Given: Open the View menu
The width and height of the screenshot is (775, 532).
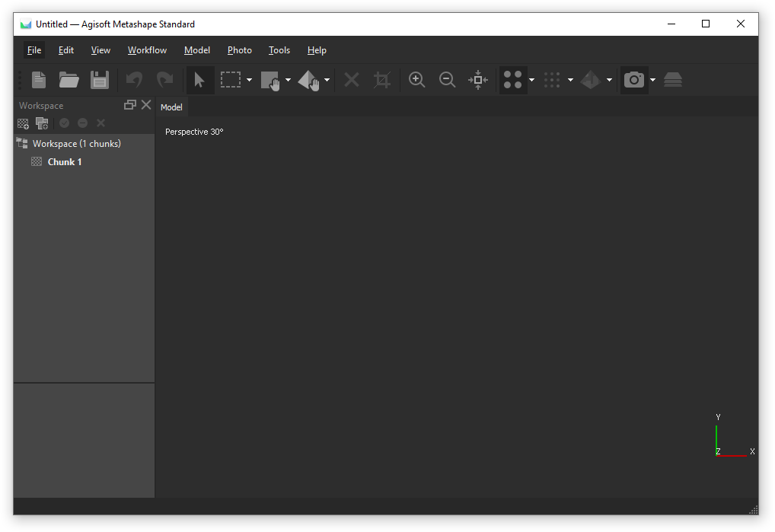Looking at the screenshot, I should 100,50.
